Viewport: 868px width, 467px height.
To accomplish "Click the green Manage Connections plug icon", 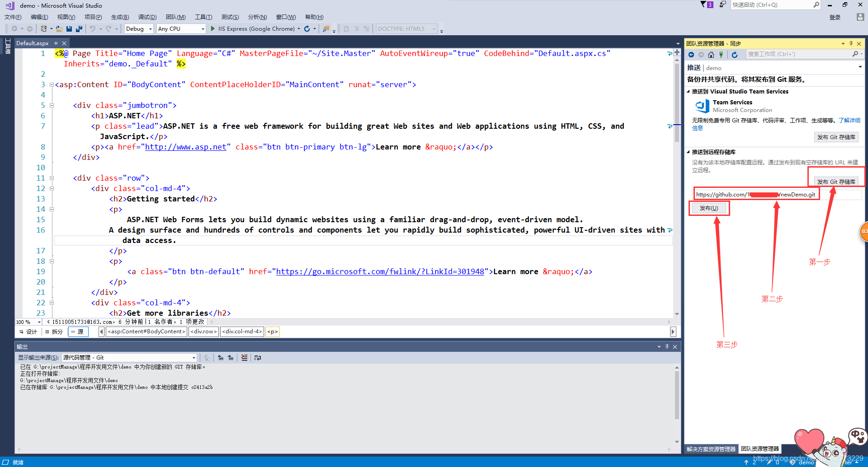I will tap(721, 55).
